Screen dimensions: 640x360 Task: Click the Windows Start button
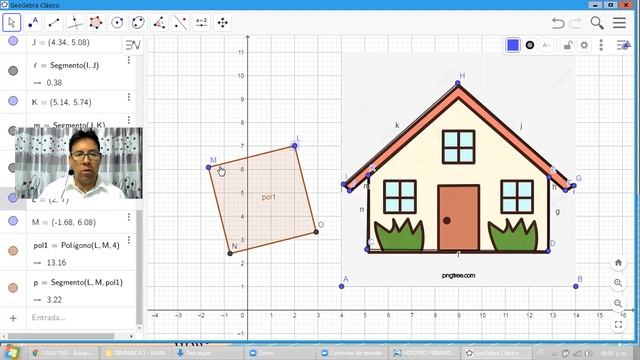point(11,353)
